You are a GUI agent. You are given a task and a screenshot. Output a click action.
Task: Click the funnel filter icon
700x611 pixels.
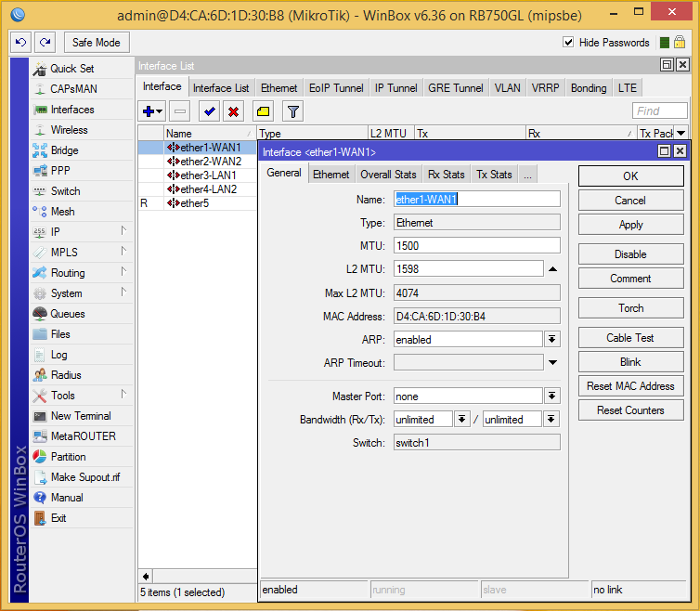292,111
